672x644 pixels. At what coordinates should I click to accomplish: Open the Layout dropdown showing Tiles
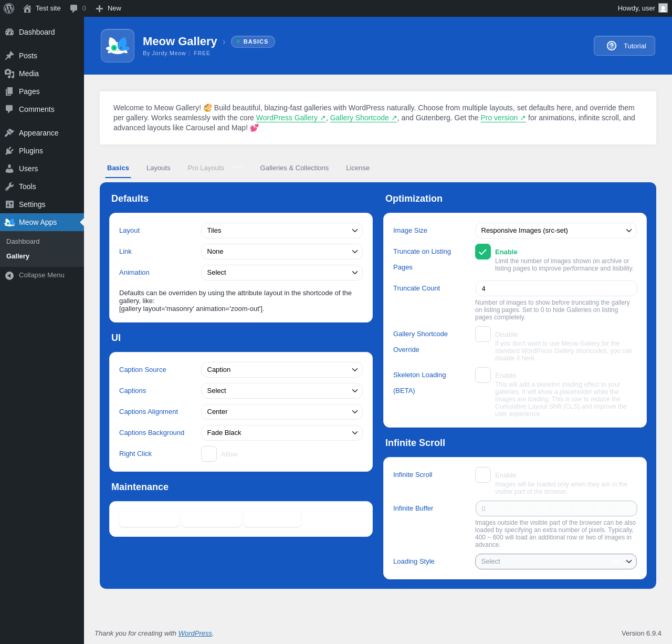(282, 231)
